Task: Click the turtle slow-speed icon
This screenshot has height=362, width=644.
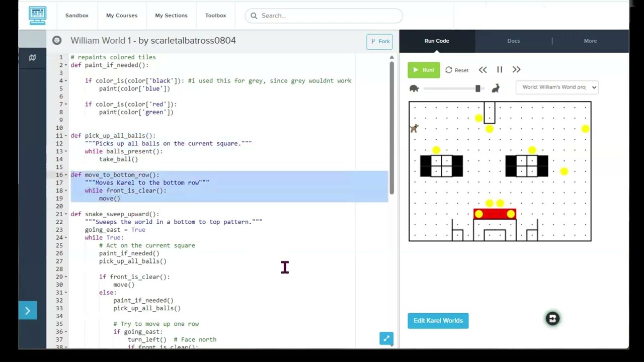Action: tap(414, 88)
